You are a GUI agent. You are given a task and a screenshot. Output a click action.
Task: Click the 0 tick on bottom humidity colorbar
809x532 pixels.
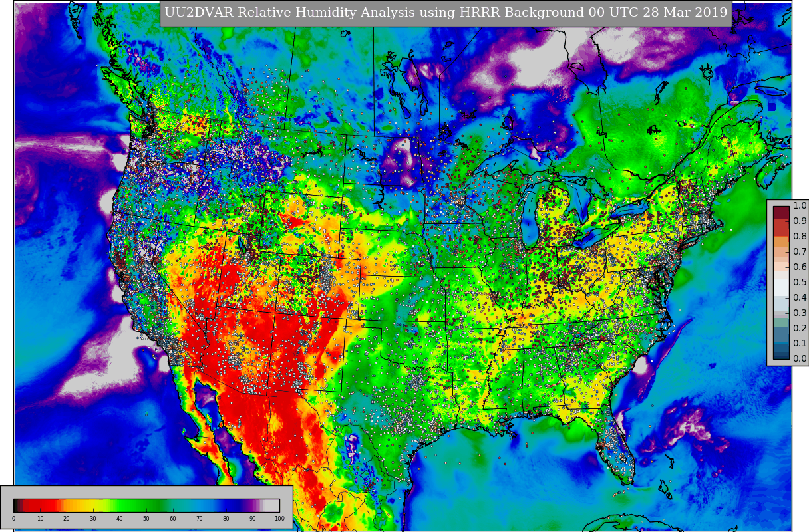(x=13, y=519)
